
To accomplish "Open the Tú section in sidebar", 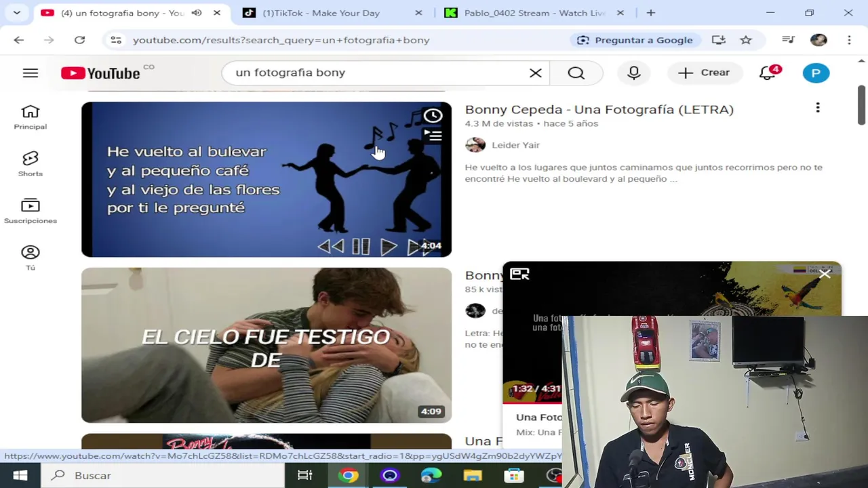I will point(31,258).
